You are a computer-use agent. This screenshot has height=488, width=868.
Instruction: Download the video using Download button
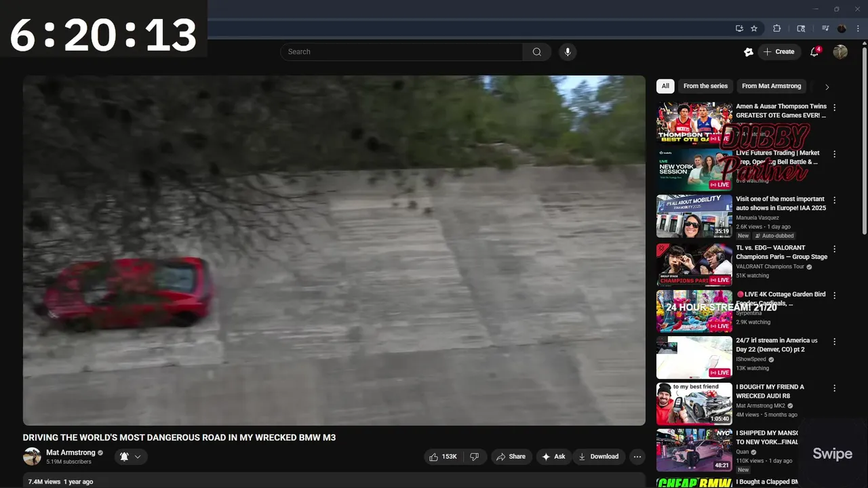pyautogui.click(x=598, y=457)
